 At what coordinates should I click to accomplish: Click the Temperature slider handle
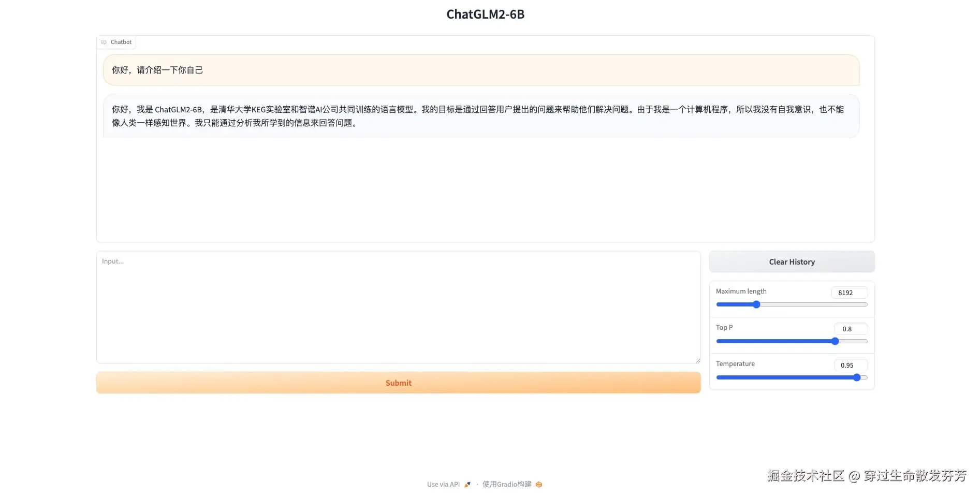(x=857, y=377)
